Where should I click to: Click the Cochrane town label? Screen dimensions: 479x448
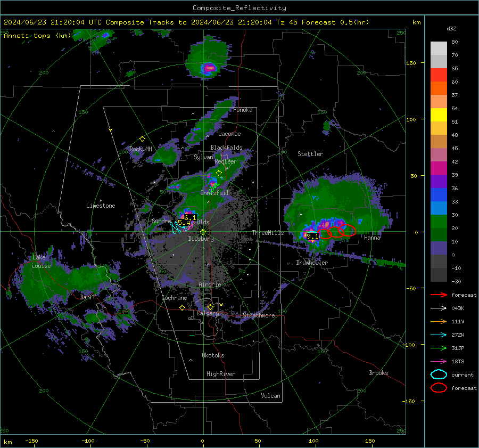point(174,298)
